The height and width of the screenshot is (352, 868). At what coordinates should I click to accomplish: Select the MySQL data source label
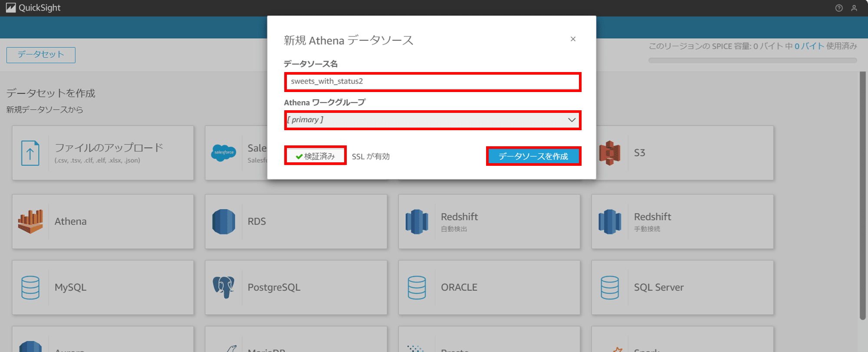pyautogui.click(x=70, y=287)
